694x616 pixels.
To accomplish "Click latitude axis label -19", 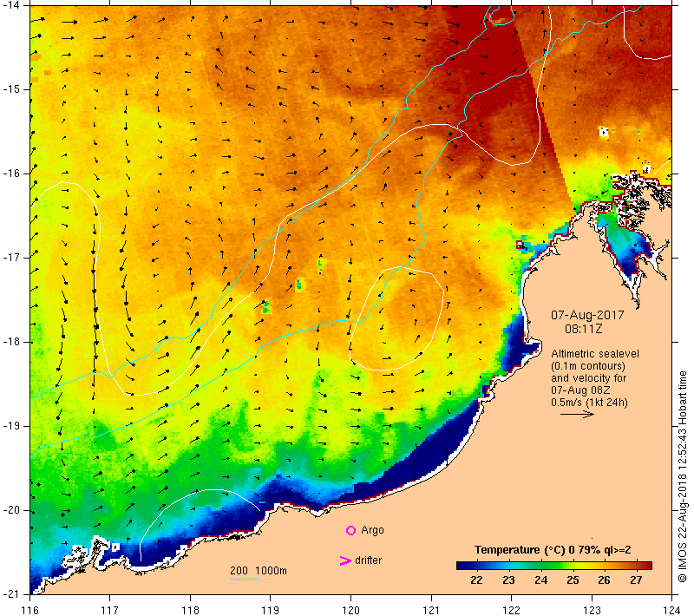I will [11, 426].
